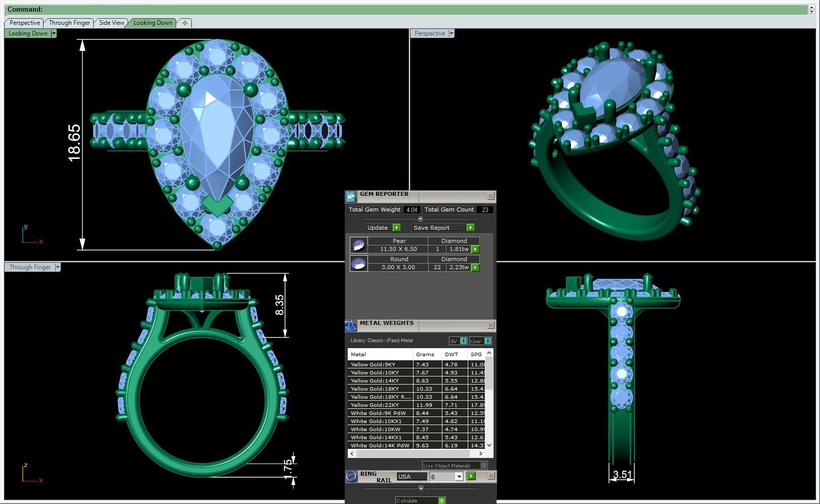Viewport: 820px width, 504px height.
Task: Open Through Finger viewport menu arrow
Action: [58, 267]
